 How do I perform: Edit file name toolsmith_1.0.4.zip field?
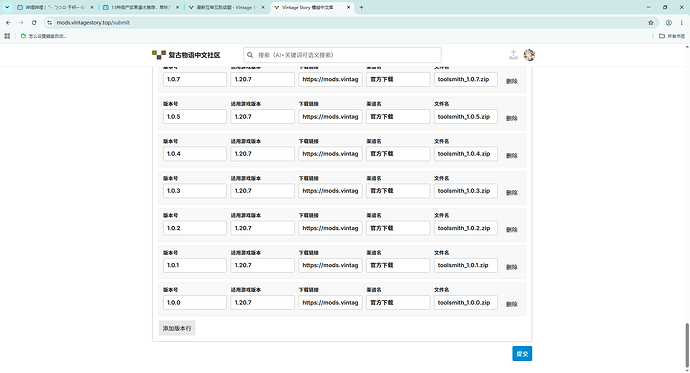[466, 154]
